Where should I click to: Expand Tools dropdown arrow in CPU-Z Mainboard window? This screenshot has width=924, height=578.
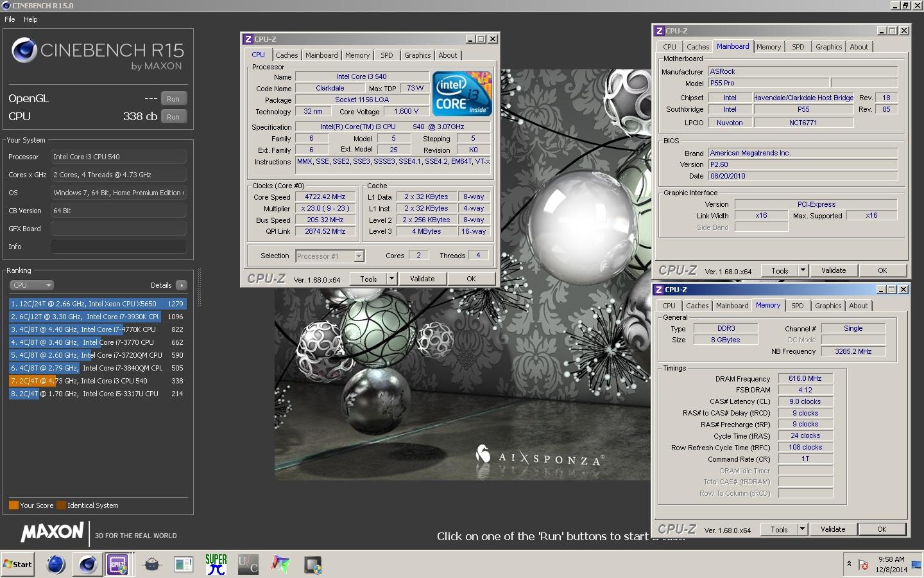pyautogui.click(x=803, y=270)
